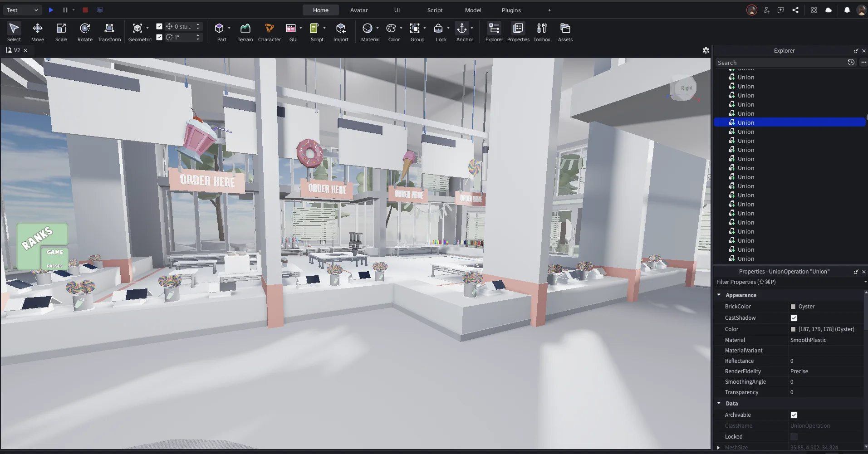Toggle the move snapping checkbox

tap(159, 26)
